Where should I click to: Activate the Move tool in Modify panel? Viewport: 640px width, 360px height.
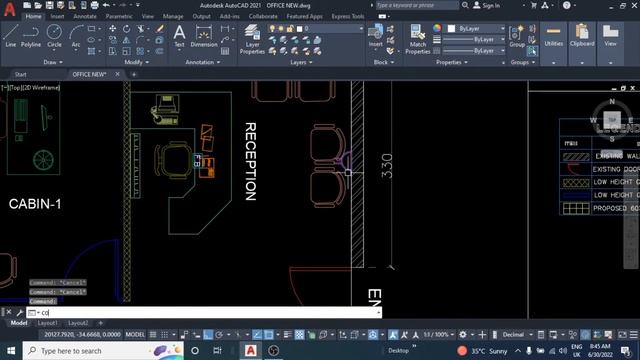click(112, 29)
